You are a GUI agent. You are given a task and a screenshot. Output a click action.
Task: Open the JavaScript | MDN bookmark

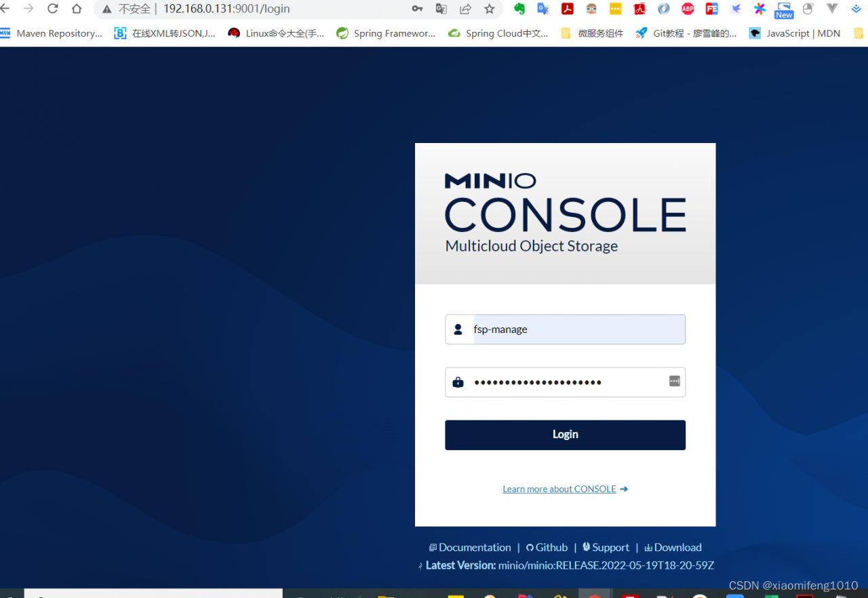(x=795, y=33)
